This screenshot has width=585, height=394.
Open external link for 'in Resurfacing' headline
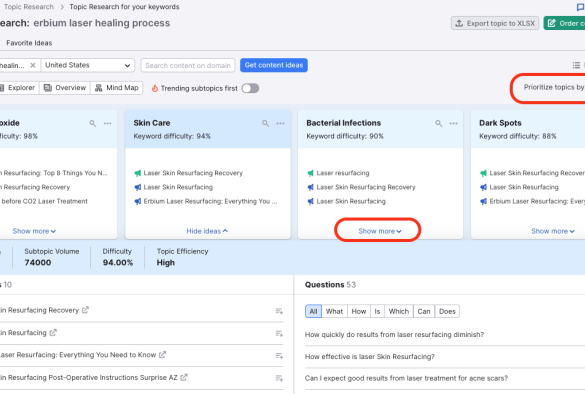[x=53, y=332]
